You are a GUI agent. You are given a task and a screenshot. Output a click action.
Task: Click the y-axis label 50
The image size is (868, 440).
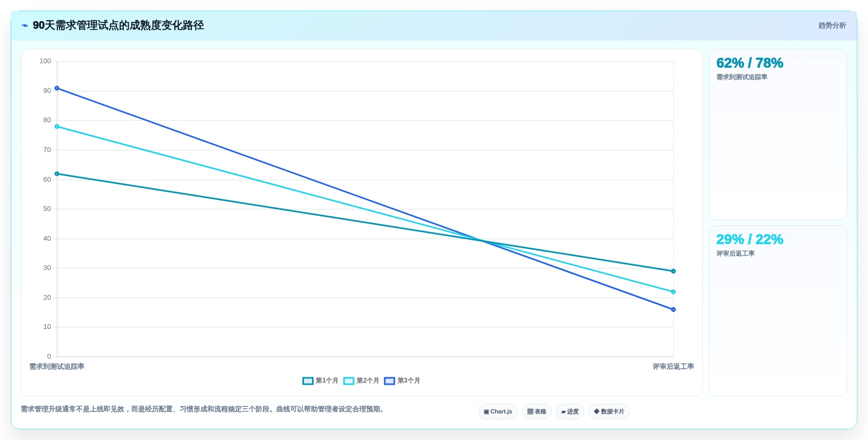pos(47,209)
